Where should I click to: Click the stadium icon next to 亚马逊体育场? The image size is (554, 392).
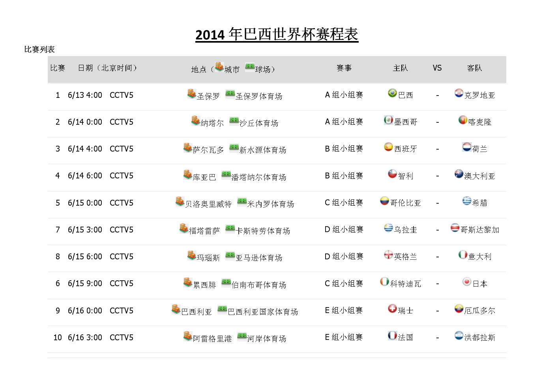(x=230, y=255)
